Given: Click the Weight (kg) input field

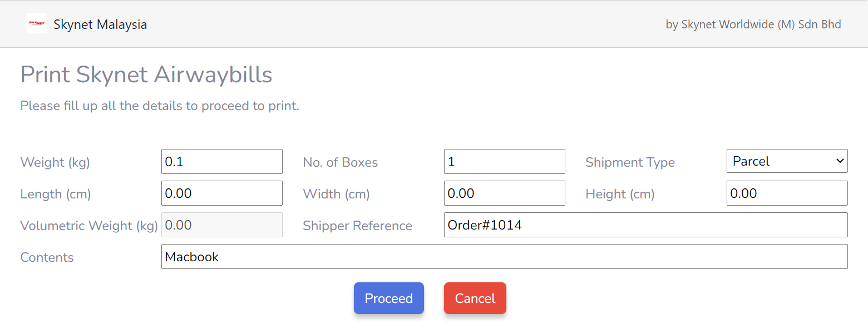Looking at the screenshot, I should (x=221, y=161).
